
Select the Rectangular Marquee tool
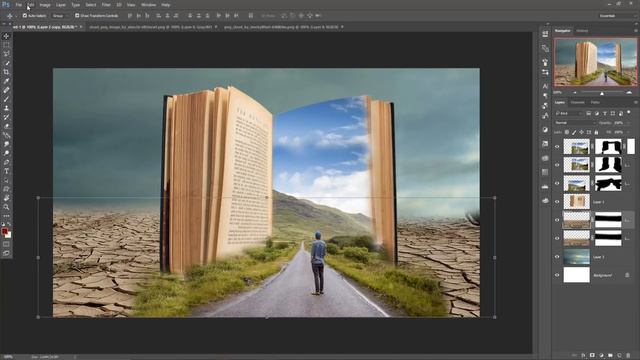pos(6,45)
